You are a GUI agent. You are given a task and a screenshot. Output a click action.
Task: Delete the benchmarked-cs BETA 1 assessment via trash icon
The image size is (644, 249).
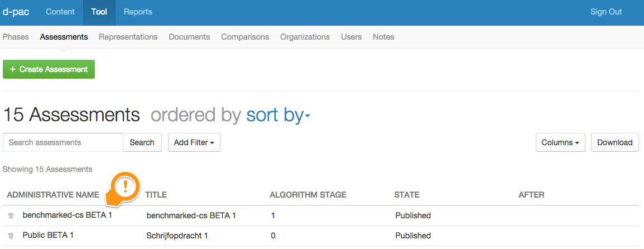pyautogui.click(x=11, y=216)
